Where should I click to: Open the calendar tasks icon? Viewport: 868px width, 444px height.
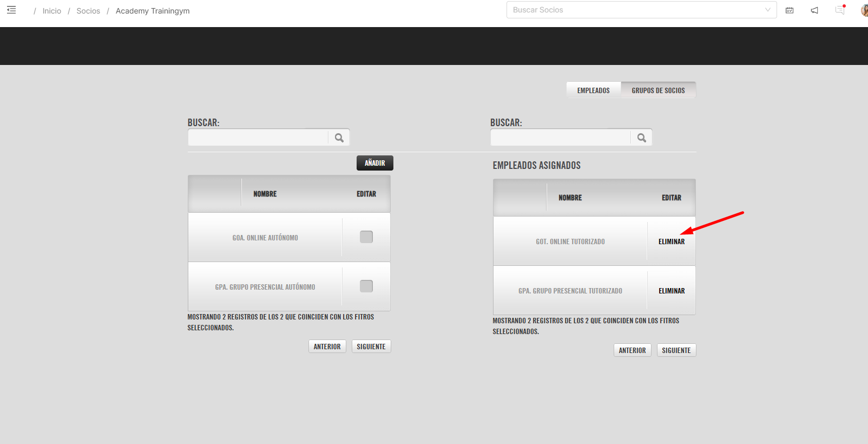790,10
